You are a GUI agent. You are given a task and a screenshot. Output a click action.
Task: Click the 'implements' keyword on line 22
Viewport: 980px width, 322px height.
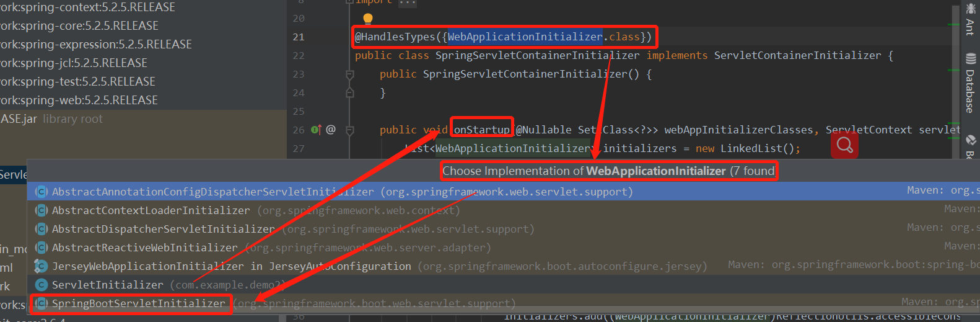coord(676,55)
